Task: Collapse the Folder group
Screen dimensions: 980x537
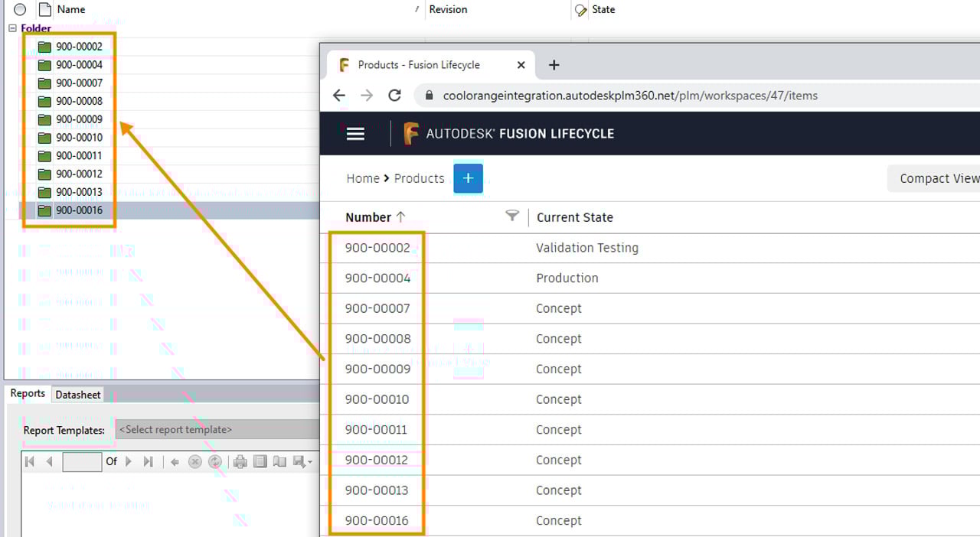Action: 12,28
